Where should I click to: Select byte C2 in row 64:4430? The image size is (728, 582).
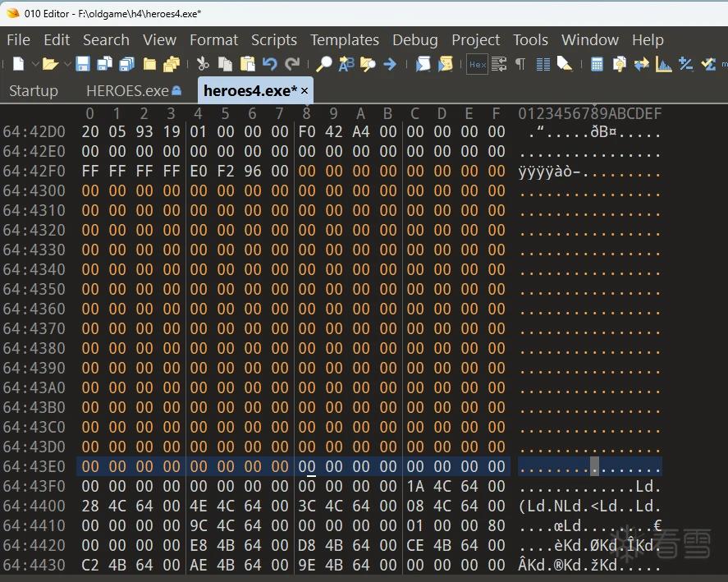click(x=90, y=566)
